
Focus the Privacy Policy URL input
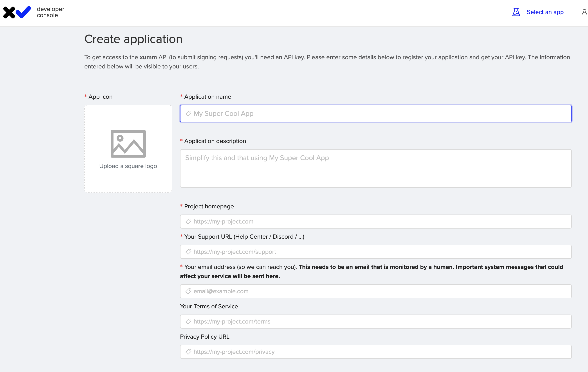[375, 352]
